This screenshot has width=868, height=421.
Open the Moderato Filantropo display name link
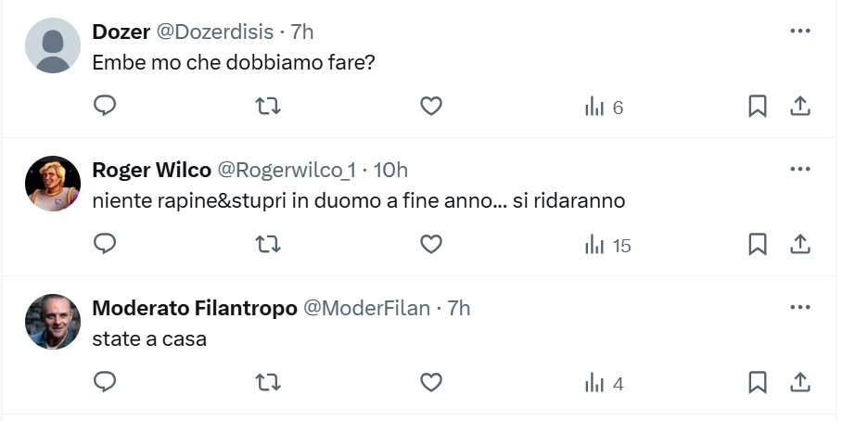tap(195, 308)
